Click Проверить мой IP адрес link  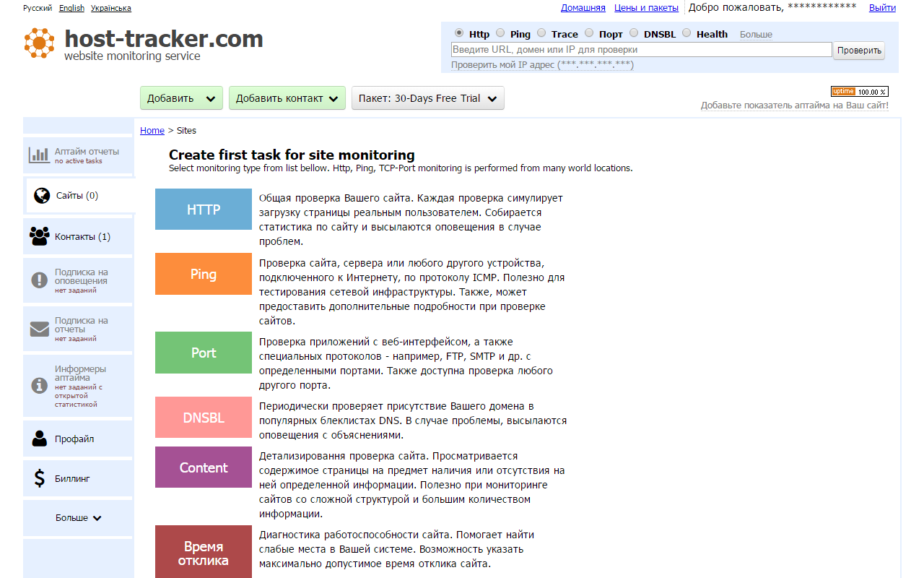tap(542, 64)
